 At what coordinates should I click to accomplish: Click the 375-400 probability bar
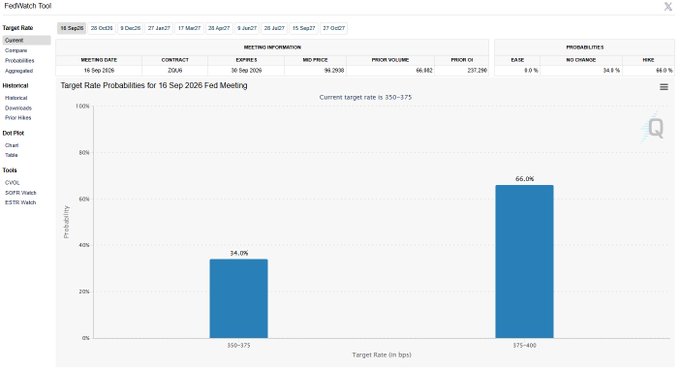524,261
